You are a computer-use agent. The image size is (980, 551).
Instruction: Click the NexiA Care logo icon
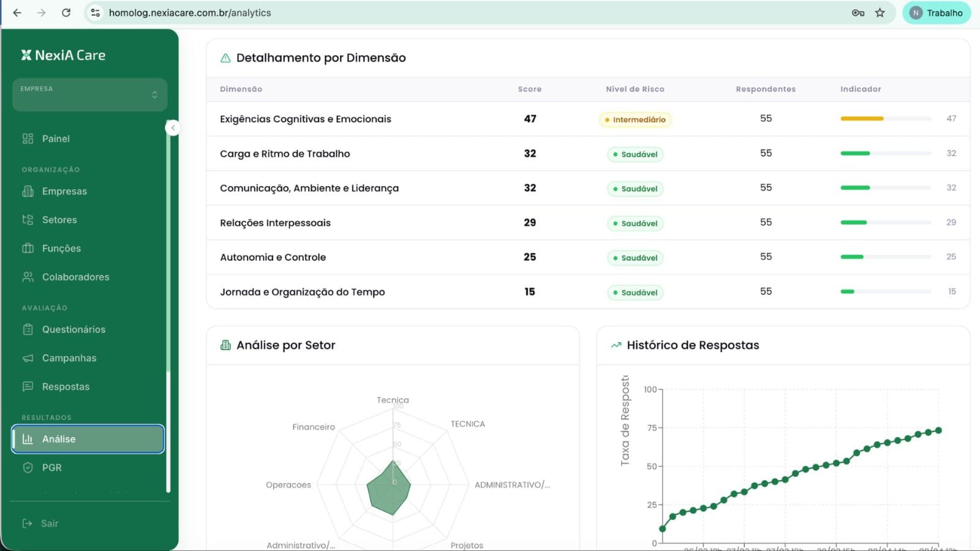pyautogui.click(x=26, y=55)
